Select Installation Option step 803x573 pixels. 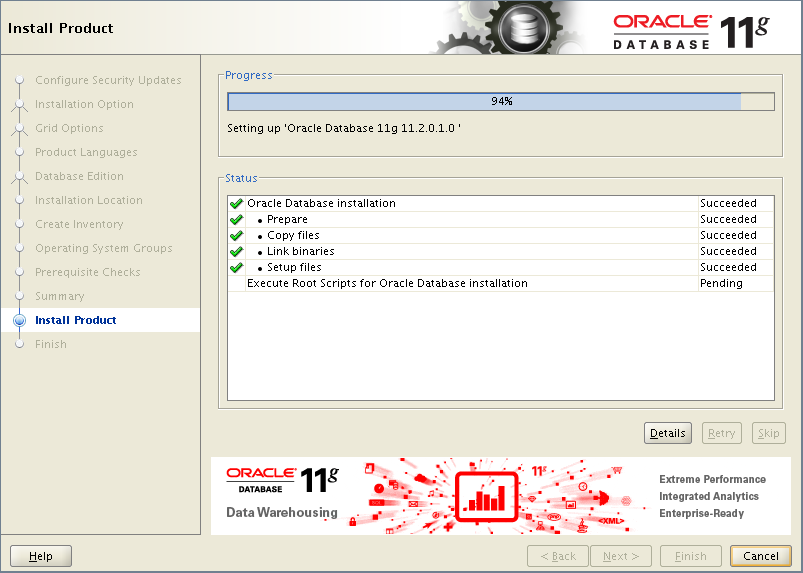pos(84,104)
